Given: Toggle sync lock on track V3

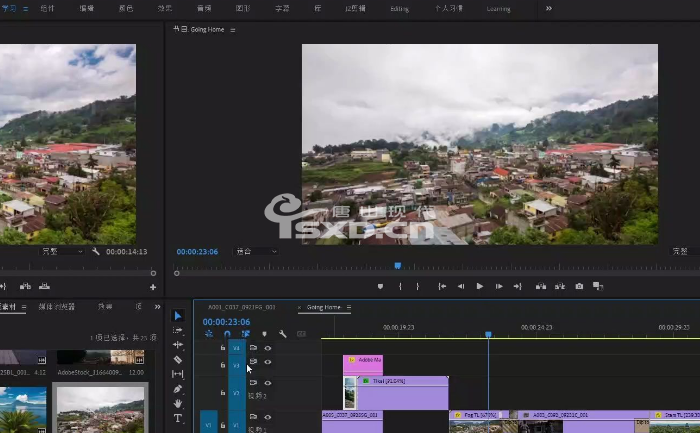Looking at the screenshot, I should tap(253, 362).
